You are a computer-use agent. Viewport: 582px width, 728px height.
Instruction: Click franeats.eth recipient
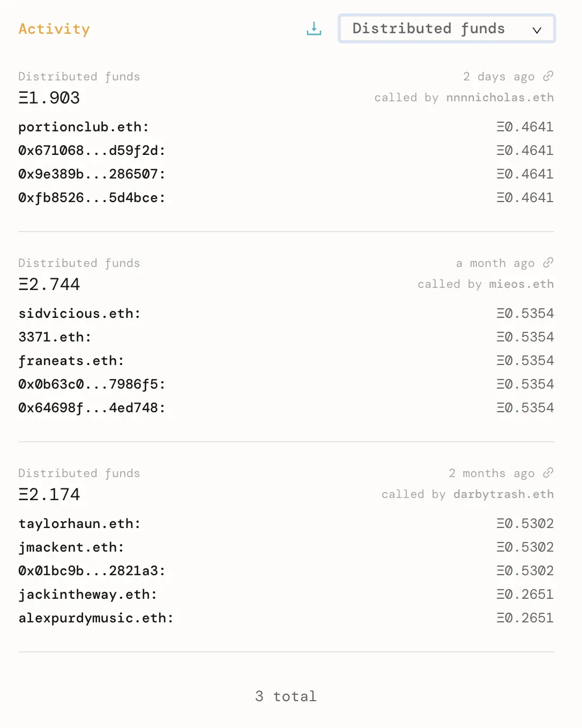tap(71, 360)
